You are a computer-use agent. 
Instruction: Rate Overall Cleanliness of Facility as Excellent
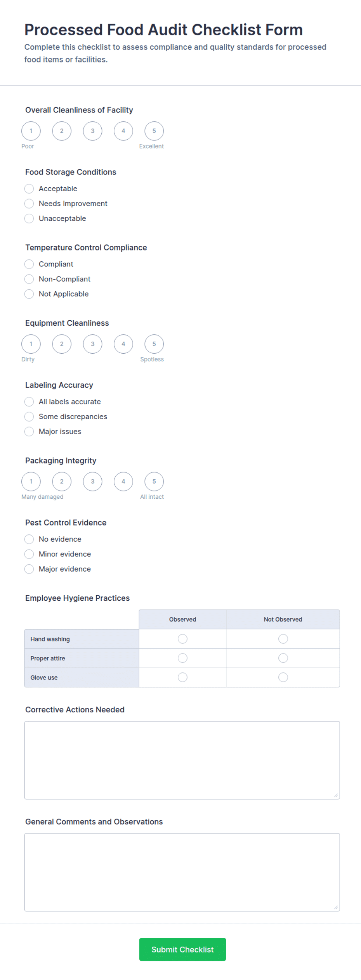[x=154, y=131]
